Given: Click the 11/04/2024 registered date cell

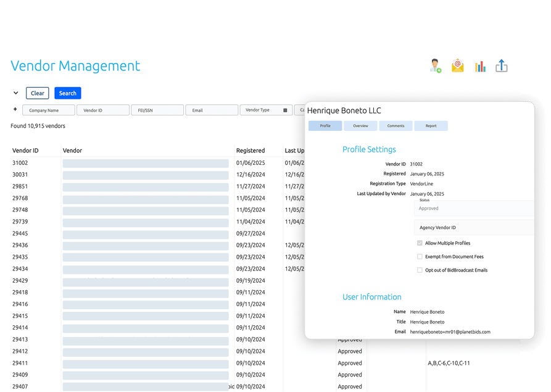Looking at the screenshot, I should [251, 222].
